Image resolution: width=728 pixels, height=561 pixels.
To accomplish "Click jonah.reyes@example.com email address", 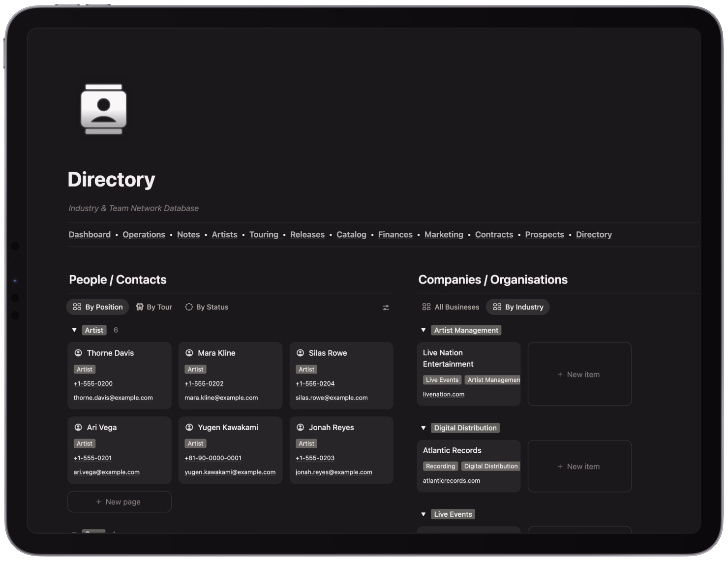I will (x=334, y=472).
